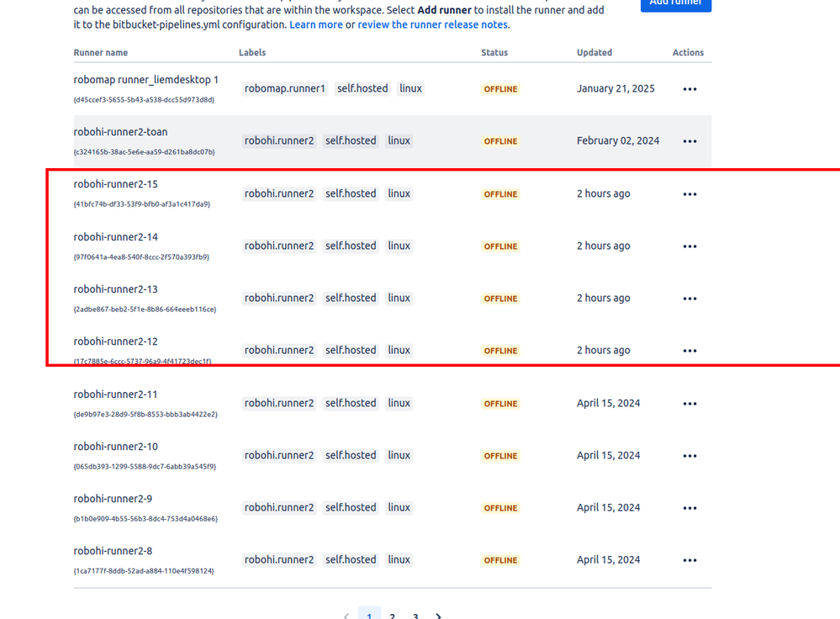
Task: Click OFFLINE status of robohi-runner2-toan
Action: tap(500, 141)
